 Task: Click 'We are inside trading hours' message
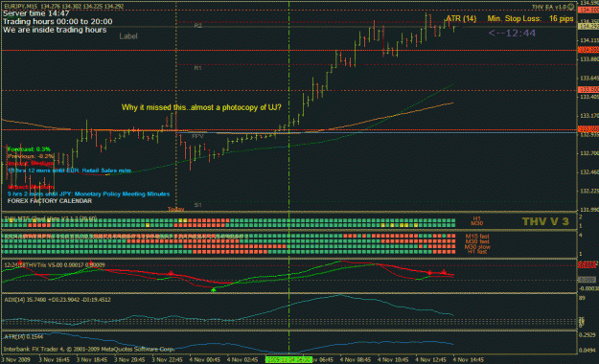55,30
